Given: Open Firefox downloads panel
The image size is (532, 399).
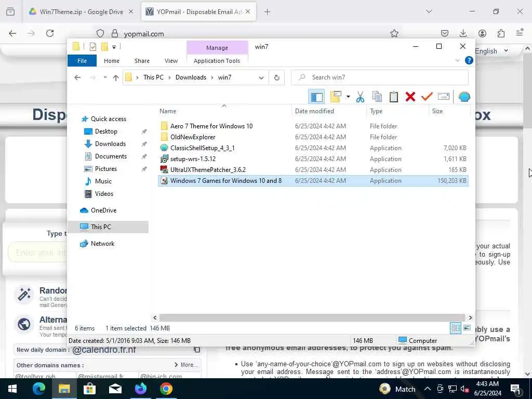Looking at the screenshot, I should point(463,33).
